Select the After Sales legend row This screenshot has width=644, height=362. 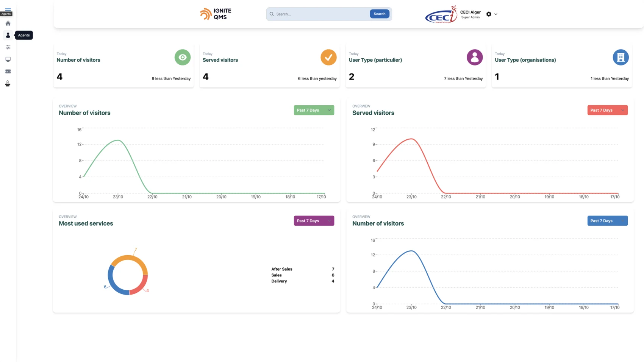[x=303, y=269]
